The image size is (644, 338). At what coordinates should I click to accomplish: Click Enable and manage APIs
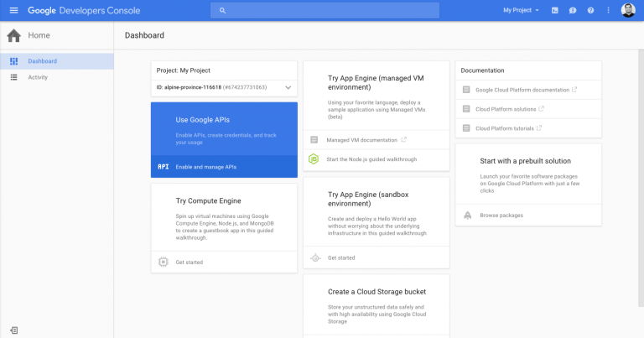(x=206, y=167)
